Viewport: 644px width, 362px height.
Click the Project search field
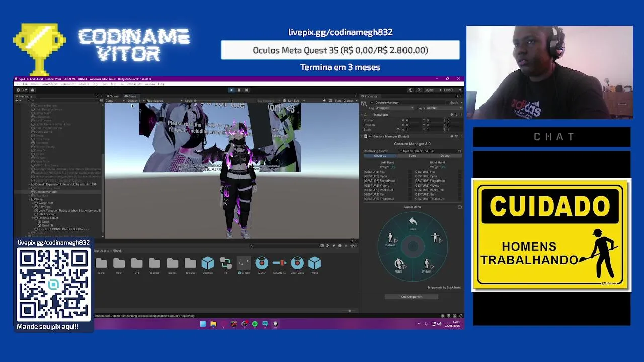click(x=285, y=246)
